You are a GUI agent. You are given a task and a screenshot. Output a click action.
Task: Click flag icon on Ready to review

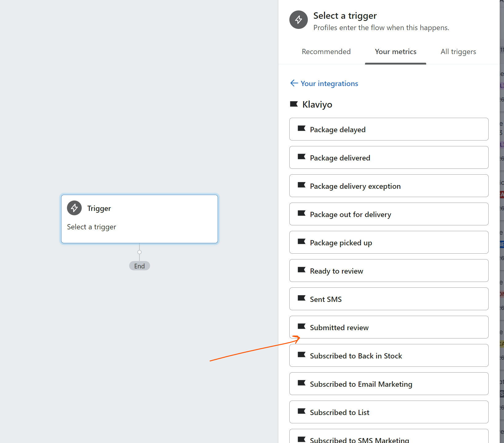301,270
